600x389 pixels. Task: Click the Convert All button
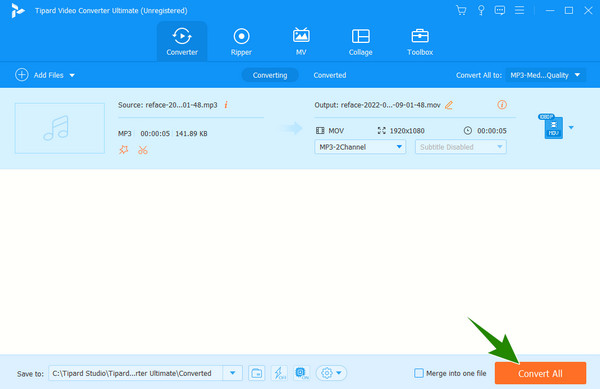pos(540,373)
